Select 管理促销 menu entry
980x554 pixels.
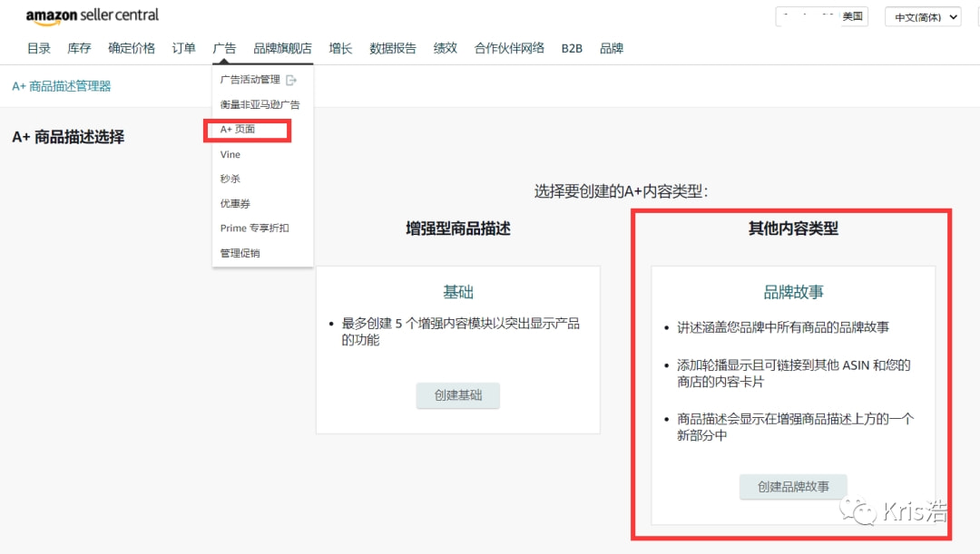pyautogui.click(x=240, y=253)
